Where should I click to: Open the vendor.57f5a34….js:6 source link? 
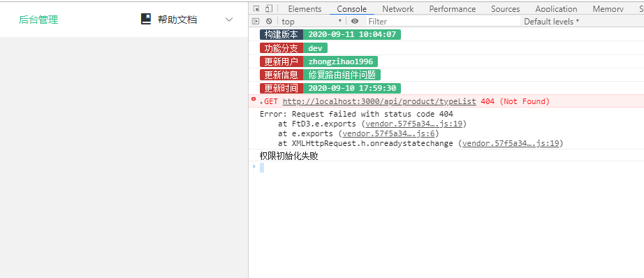click(x=389, y=133)
